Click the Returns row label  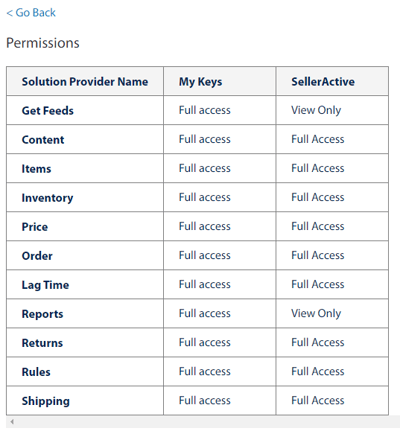coord(42,343)
